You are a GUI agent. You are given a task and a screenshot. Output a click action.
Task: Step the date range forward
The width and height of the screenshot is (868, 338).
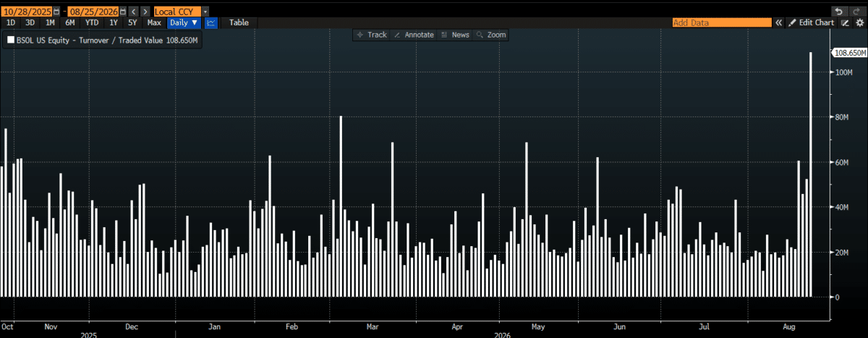(145, 12)
